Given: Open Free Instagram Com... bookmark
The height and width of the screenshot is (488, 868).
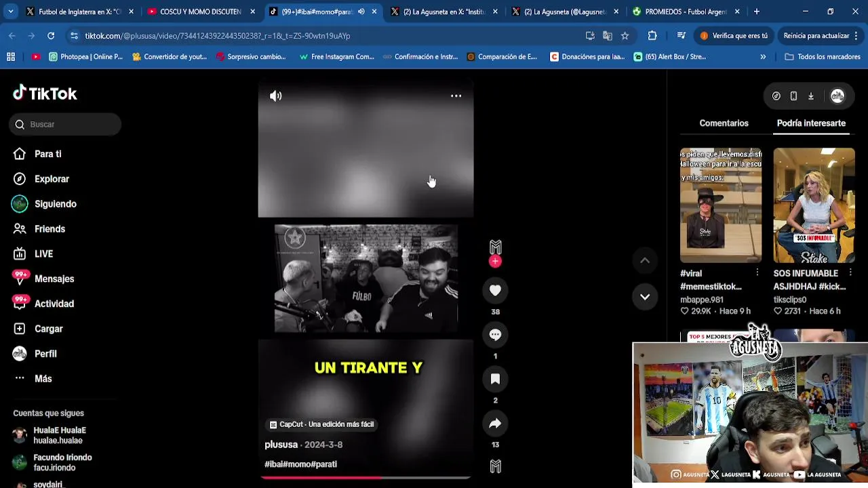Looking at the screenshot, I should pyautogui.click(x=337, y=57).
